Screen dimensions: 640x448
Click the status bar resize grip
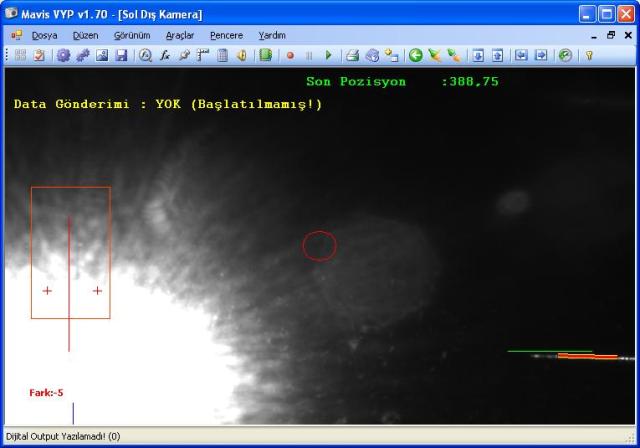coord(631,438)
